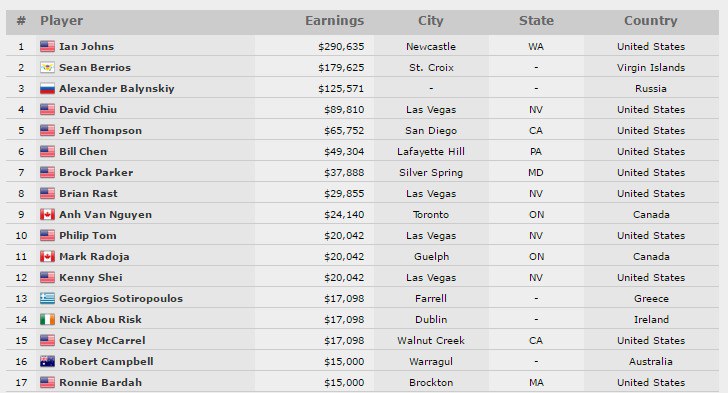Select player name Ronnie Bardah
The width and height of the screenshot is (728, 393).
click(x=100, y=382)
